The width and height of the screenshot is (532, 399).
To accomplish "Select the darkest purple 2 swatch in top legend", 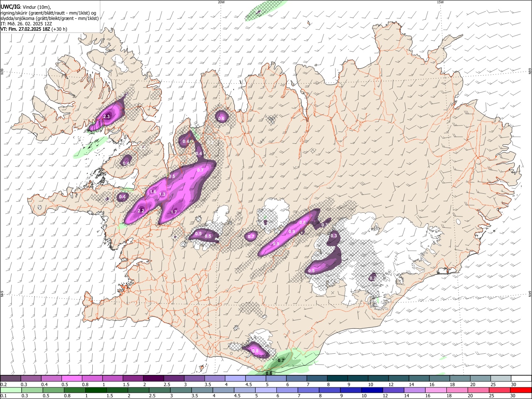I will pyautogui.click(x=153, y=379).
